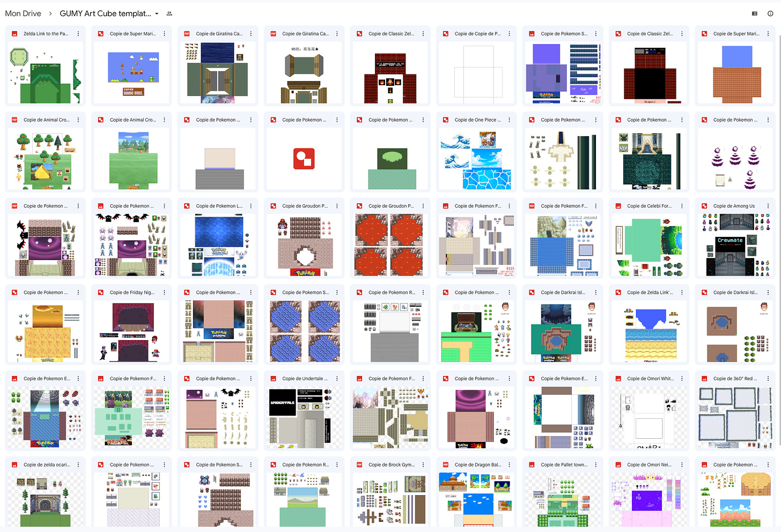Select file name 'Copie de Friday Nig...'
This screenshot has height=532, width=781.
(x=132, y=292)
